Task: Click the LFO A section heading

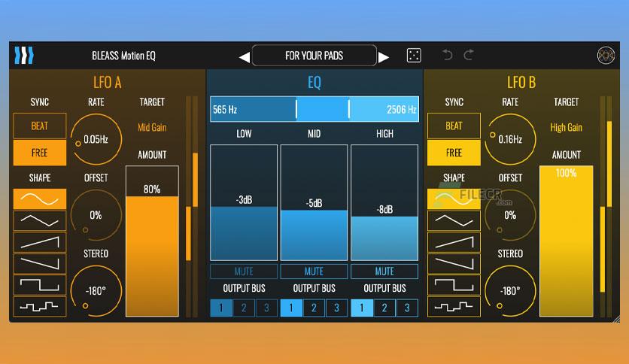Action: tap(107, 82)
